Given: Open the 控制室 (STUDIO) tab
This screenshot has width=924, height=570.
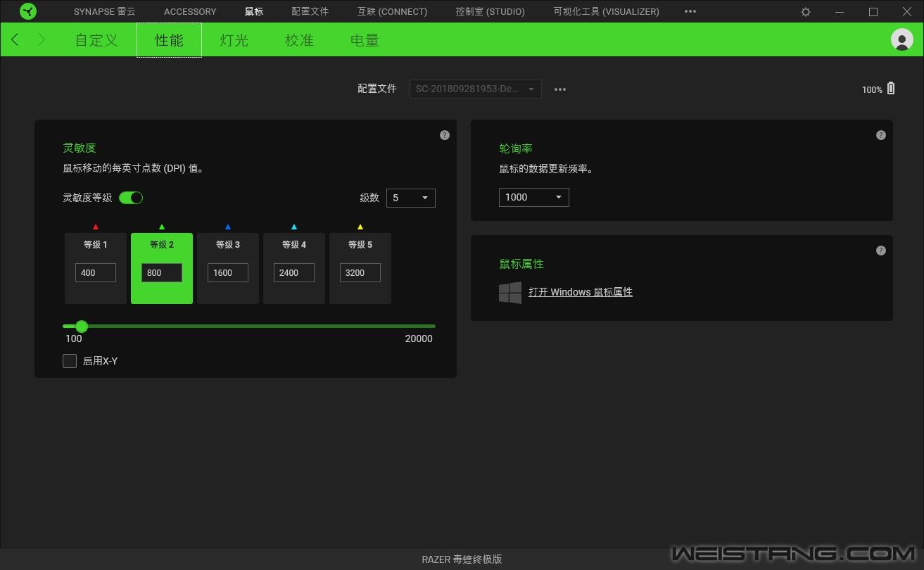Looking at the screenshot, I should coord(490,11).
